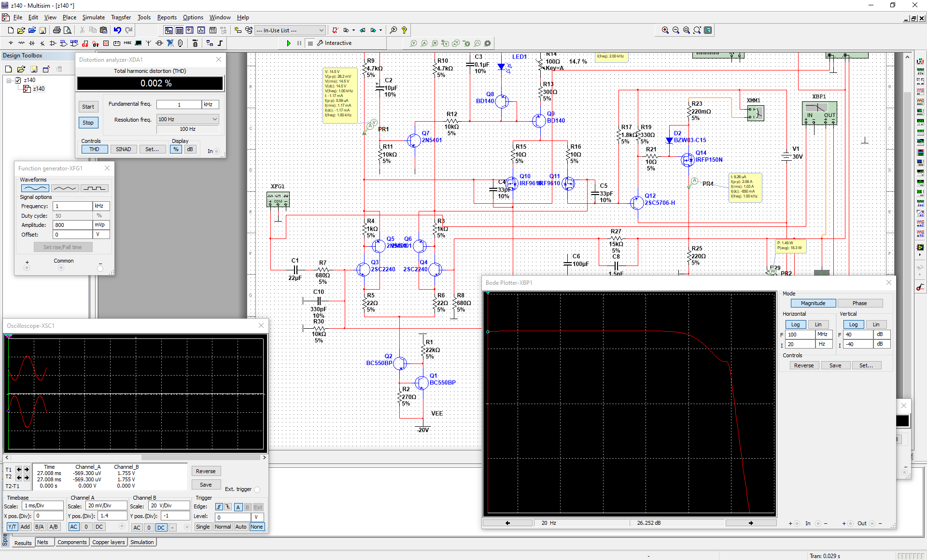
Task: Switch the vertical scale to Lin
Action: (x=876, y=324)
